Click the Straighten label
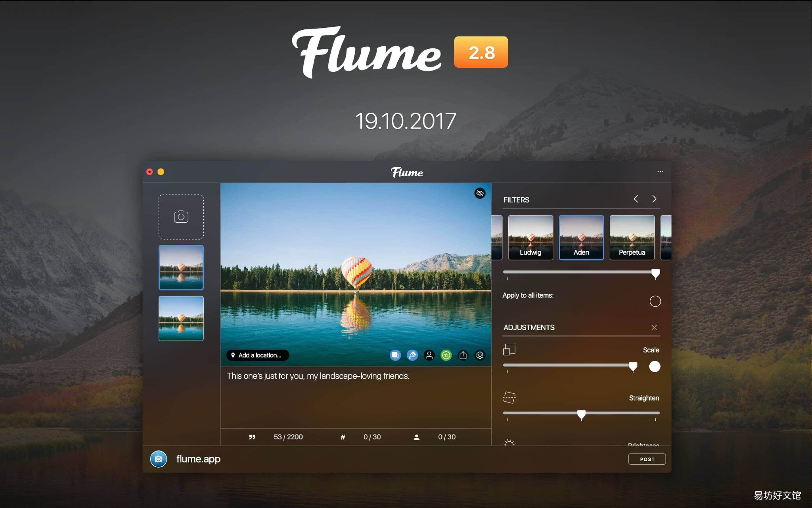Viewport: 812px width, 508px height. tap(644, 398)
